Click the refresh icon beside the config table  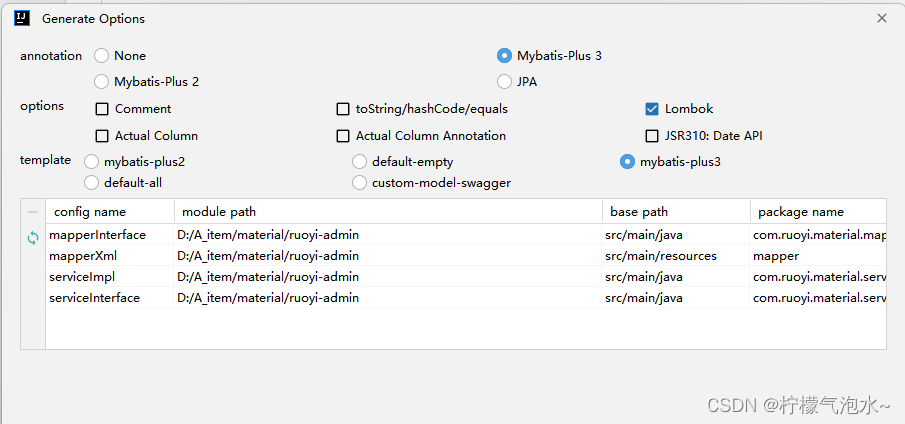tap(33, 237)
